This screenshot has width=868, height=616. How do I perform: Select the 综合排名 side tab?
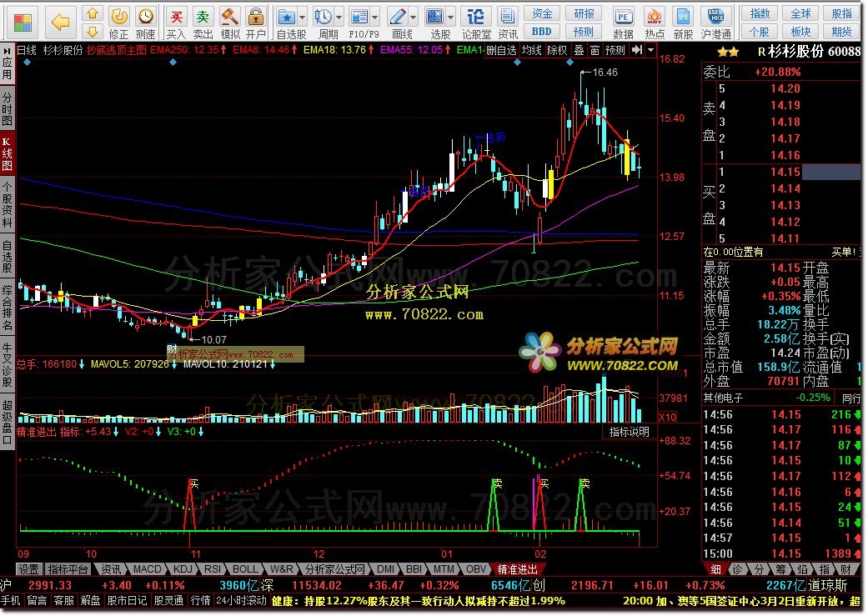[x=8, y=306]
